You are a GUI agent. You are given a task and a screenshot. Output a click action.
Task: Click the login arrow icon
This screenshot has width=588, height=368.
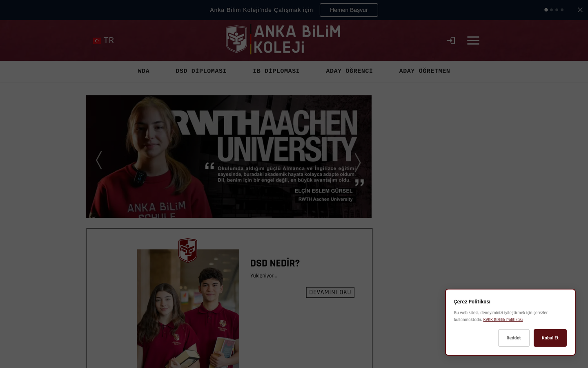pos(451,40)
